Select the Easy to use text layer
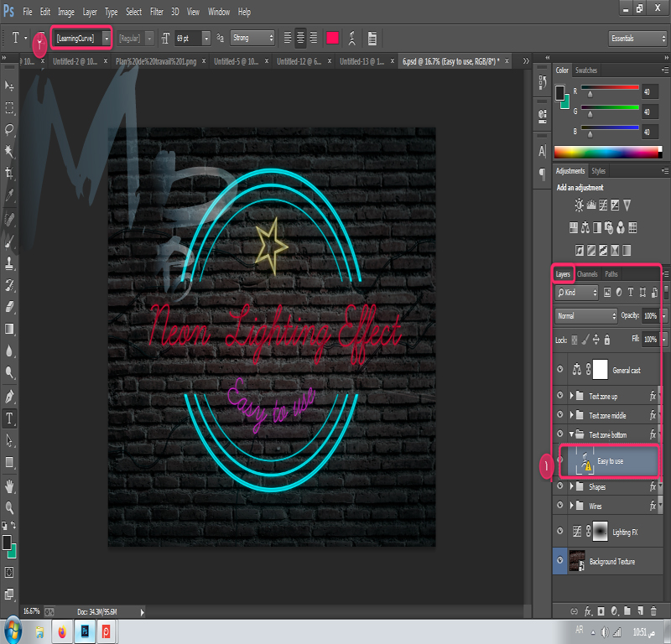 point(609,461)
